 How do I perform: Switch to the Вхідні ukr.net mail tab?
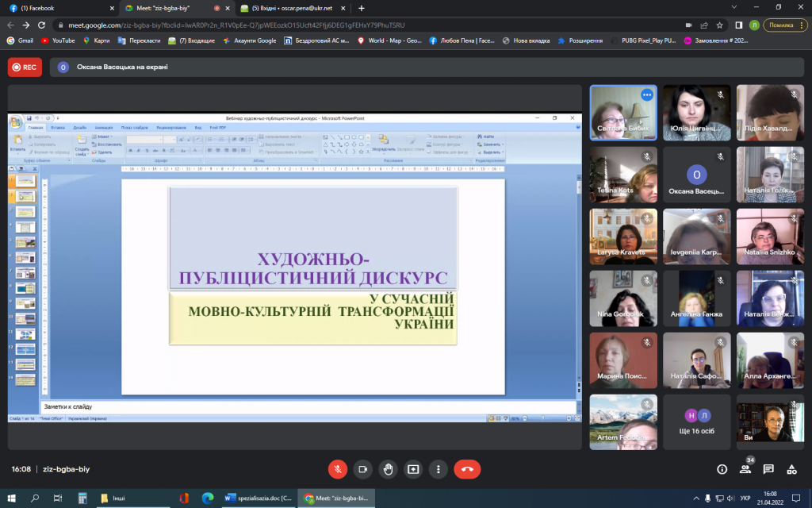289,8
